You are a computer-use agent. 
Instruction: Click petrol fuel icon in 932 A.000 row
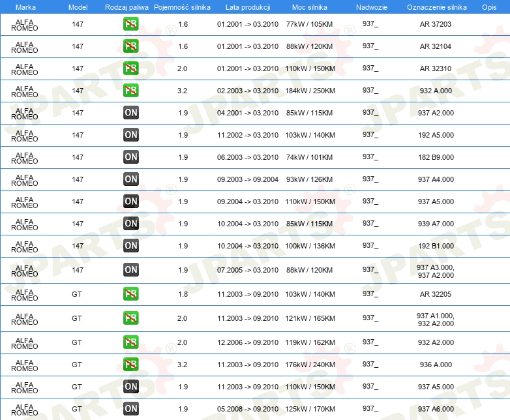pos(130,91)
